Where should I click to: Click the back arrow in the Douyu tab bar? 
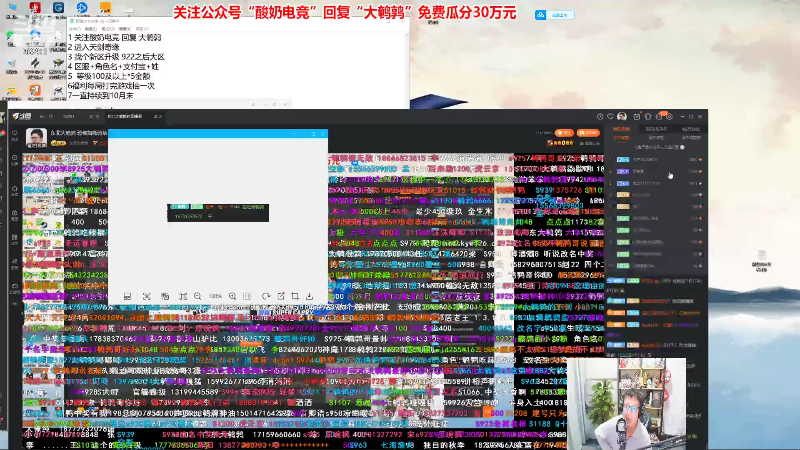tap(42, 116)
